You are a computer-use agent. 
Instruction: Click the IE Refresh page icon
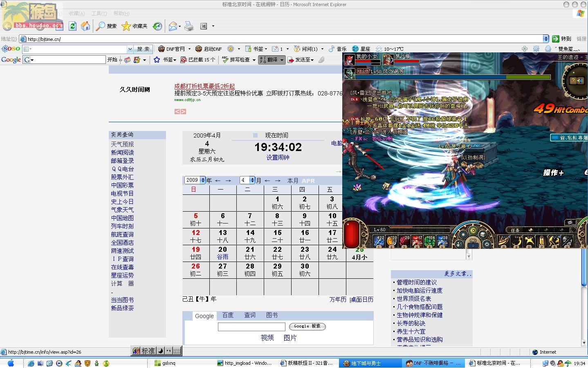[72, 26]
